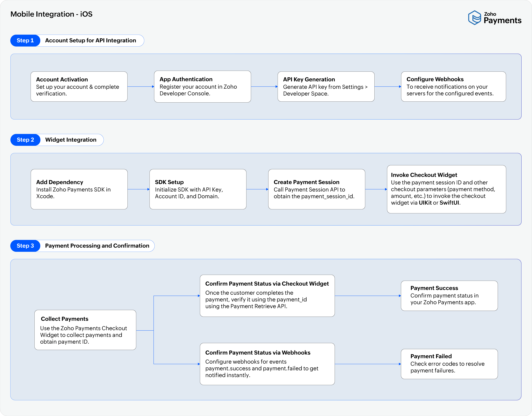The image size is (532, 416).
Task: Select the Account Activation box
Action: click(x=79, y=86)
